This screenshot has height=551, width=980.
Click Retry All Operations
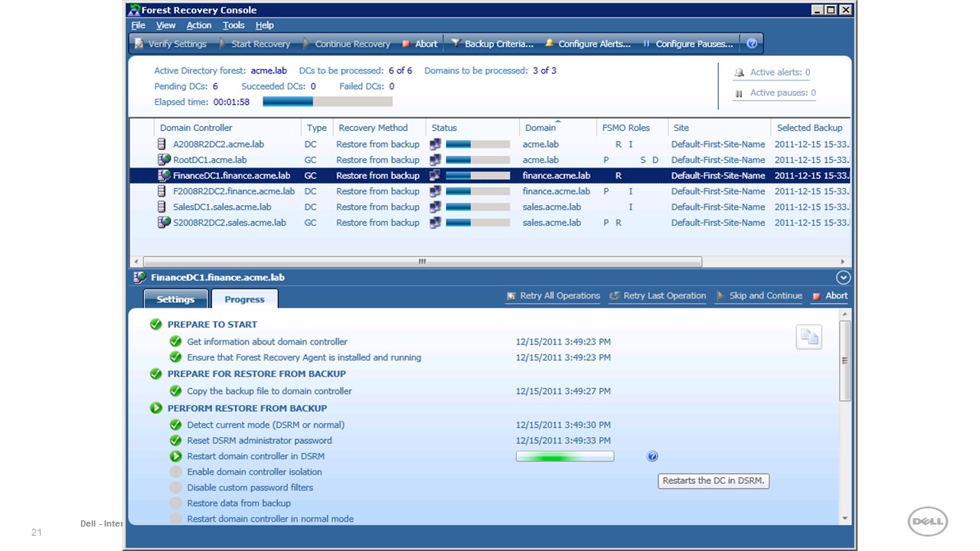(x=553, y=295)
